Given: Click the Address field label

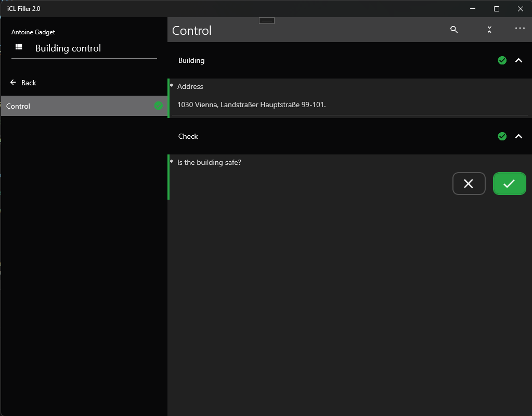Looking at the screenshot, I should coord(190,86).
